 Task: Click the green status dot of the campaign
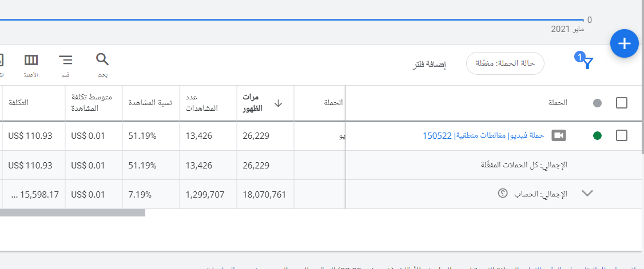[597, 135]
